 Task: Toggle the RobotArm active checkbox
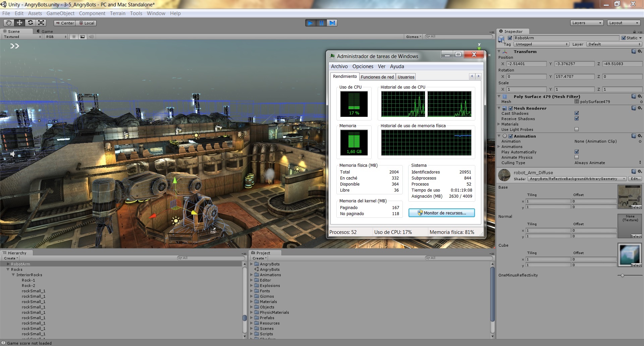pos(510,38)
